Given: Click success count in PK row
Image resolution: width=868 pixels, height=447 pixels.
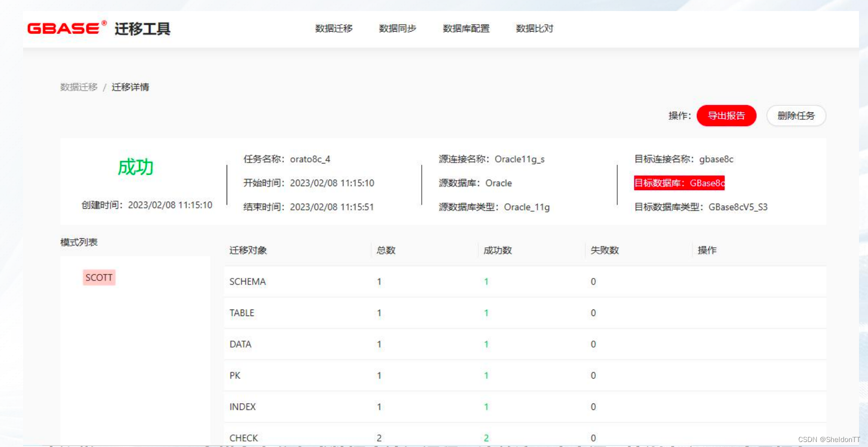Looking at the screenshot, I should [x=486, y=376].
